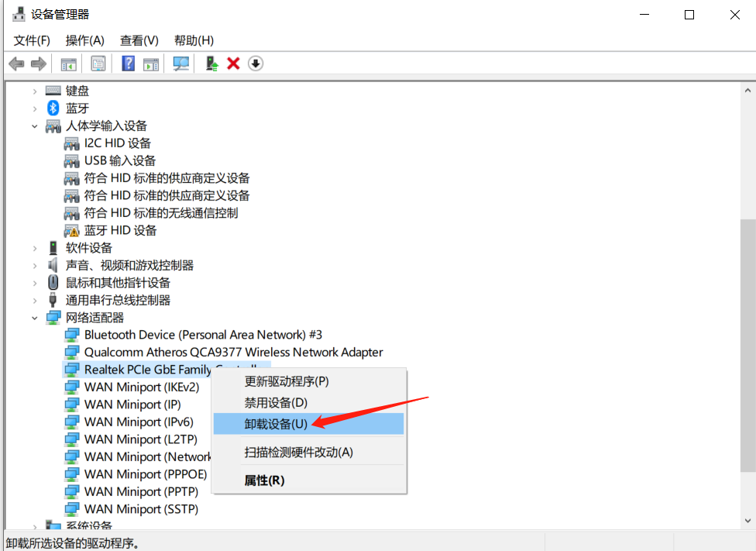756x551 pixels.
Task: Minimize the 设备管理器 window
Action: tap(644, 15)
